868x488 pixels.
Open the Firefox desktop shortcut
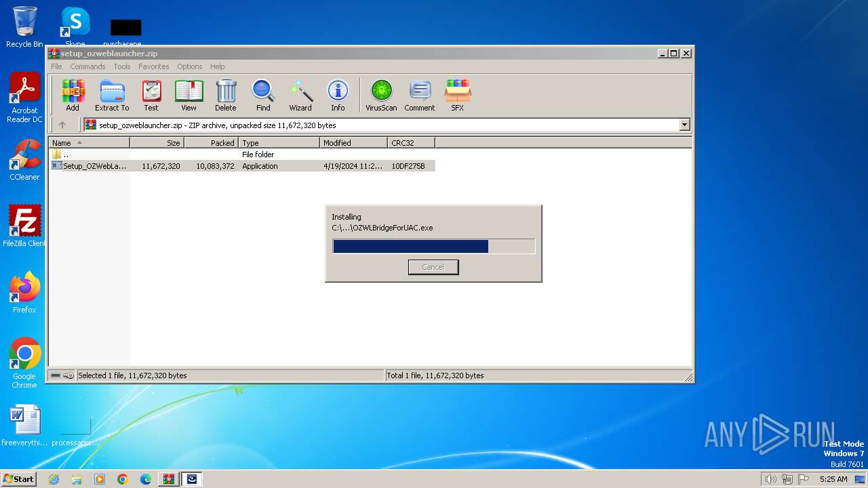(24, 293)
